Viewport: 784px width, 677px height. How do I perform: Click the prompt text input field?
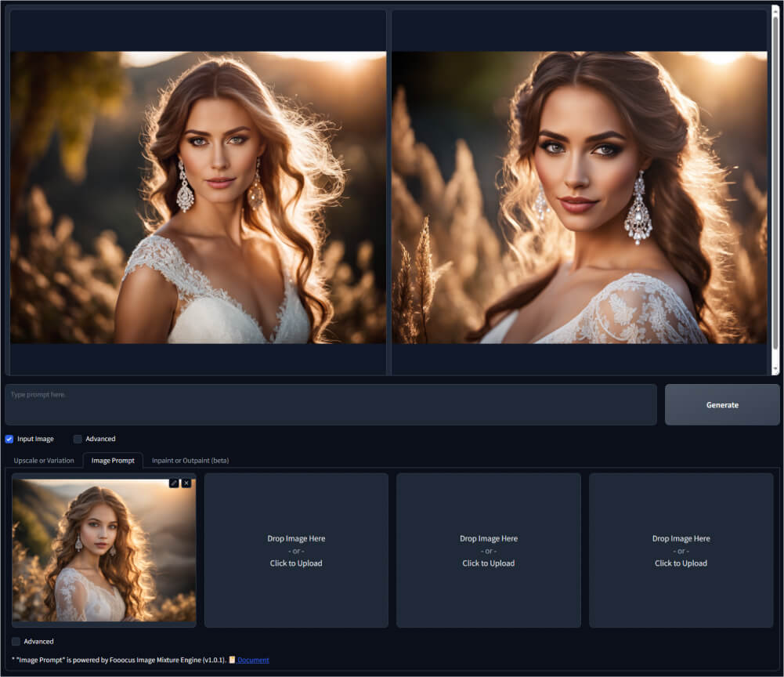point(331,404)
